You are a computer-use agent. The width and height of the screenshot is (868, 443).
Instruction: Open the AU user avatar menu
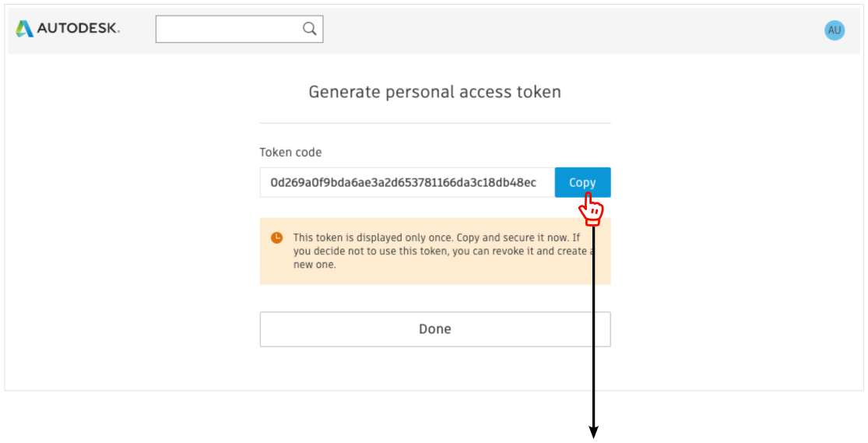point(835,30)
